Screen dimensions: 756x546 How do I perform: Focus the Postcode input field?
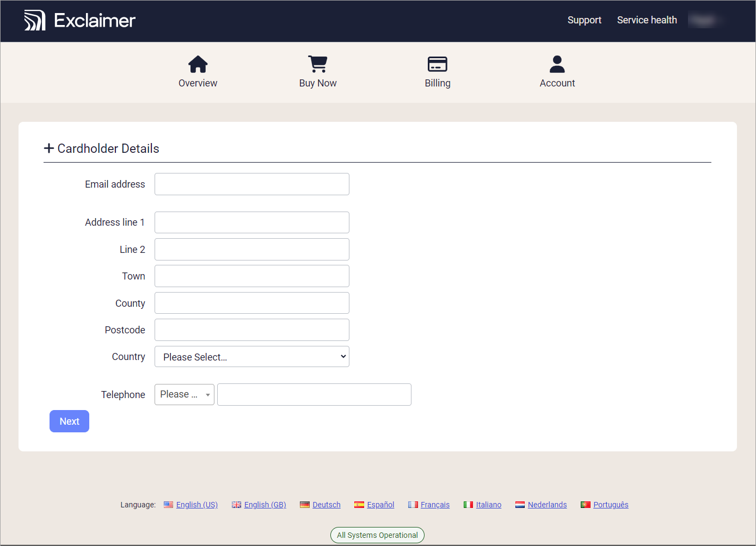[x=251, y=330]
